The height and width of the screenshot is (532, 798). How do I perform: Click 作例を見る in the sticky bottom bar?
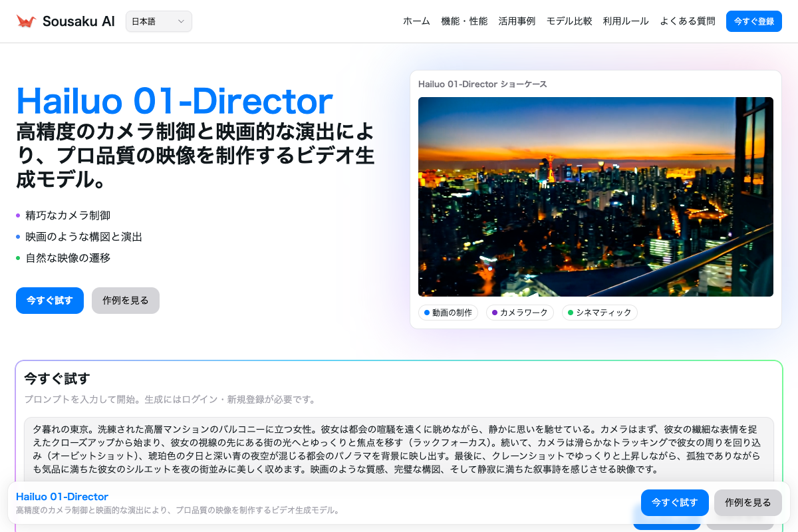pos(747,503)
